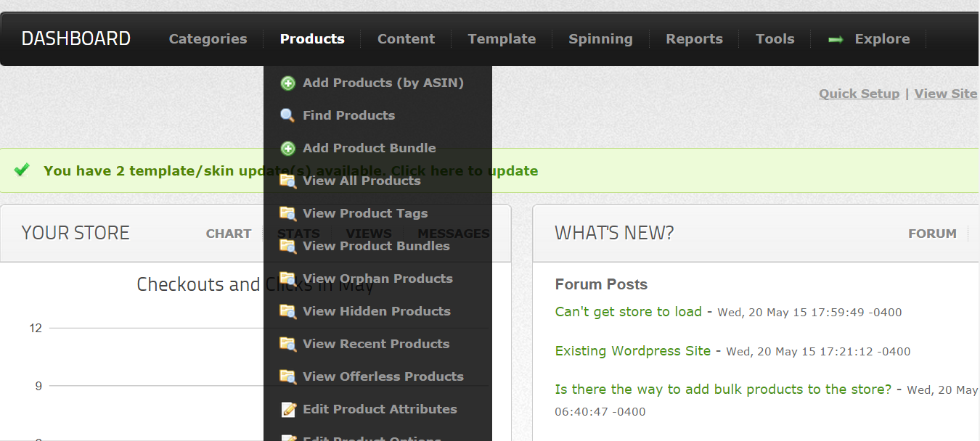The width and height of the screenshot is (980, 441).
Task: Open forum post Can't get store to load
Action: tap(629, 312)
